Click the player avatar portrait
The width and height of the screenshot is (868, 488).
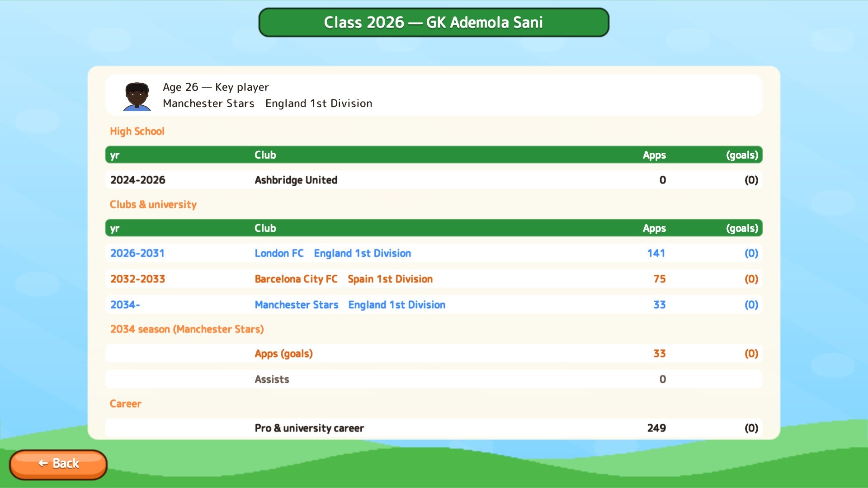(137, 96)
